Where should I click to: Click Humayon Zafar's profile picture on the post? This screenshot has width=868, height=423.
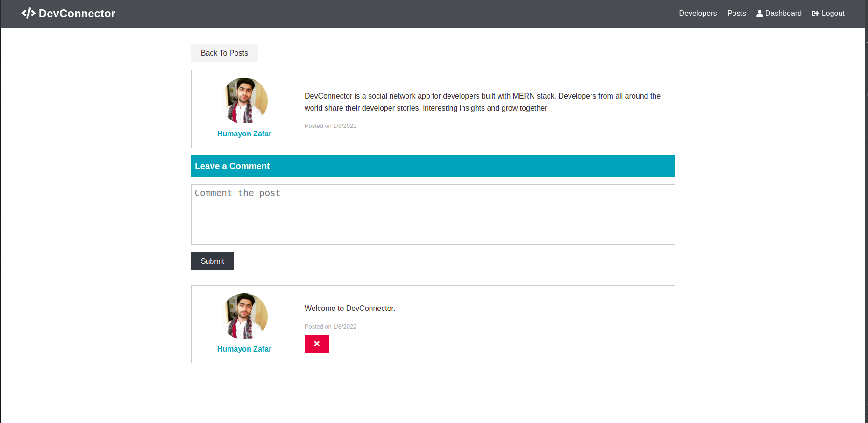244,100
